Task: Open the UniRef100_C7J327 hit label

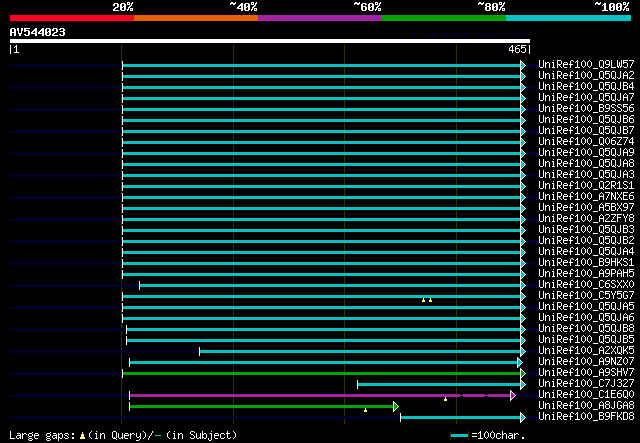Action: [586, 384]
